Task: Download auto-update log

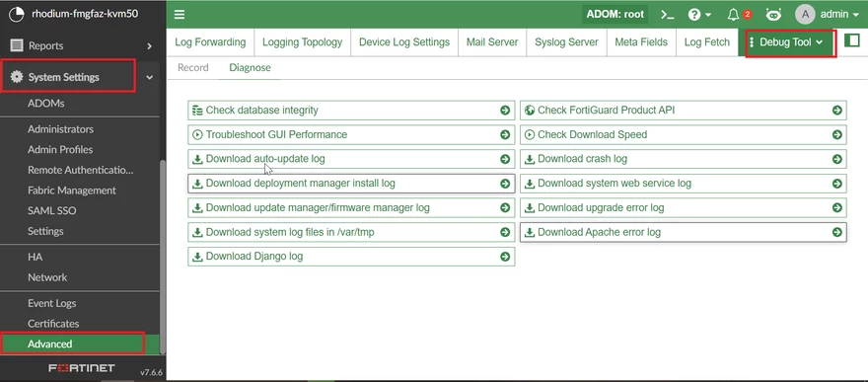Action: tap(351, 159)
